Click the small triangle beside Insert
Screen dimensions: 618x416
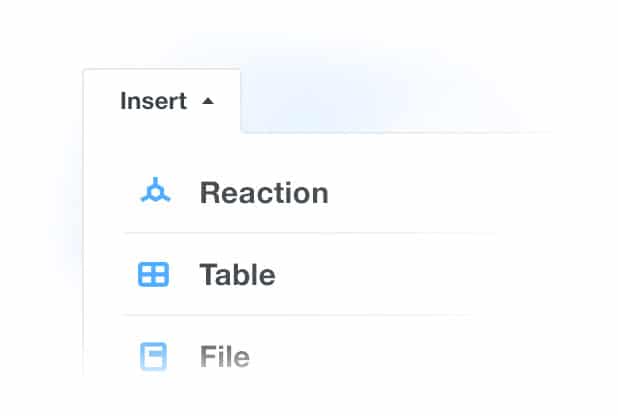207,101
